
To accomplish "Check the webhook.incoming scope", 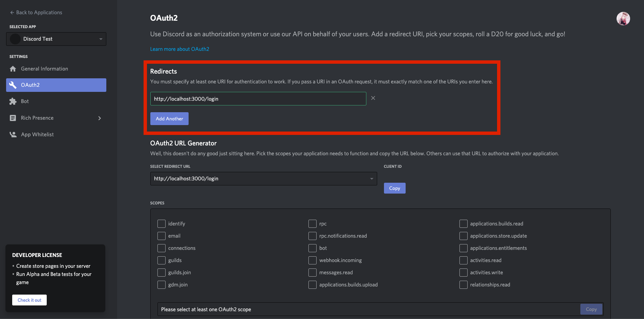I will (x=313, y=260).
